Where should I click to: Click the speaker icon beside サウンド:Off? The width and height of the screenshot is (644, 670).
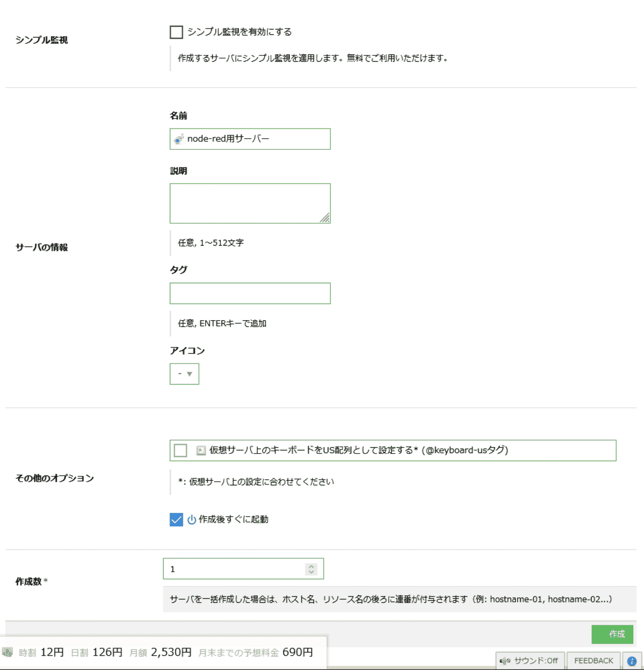tap(505, 661)
